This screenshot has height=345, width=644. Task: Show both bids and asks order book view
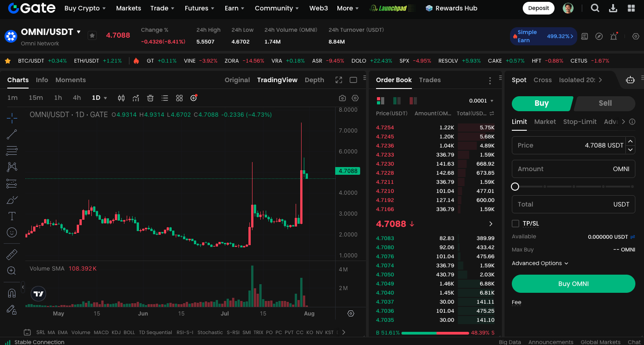click(x=381, y=101)
